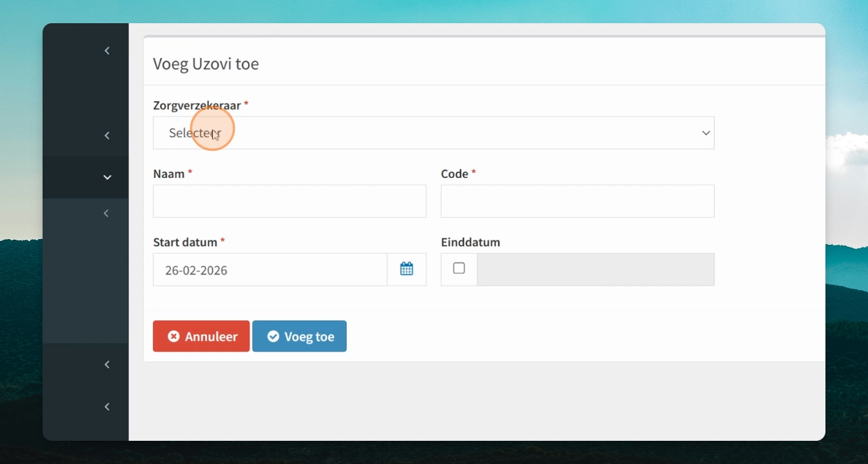Click the 'Voeg Uzovi toe' heading
868x464 pixels.
206,64
